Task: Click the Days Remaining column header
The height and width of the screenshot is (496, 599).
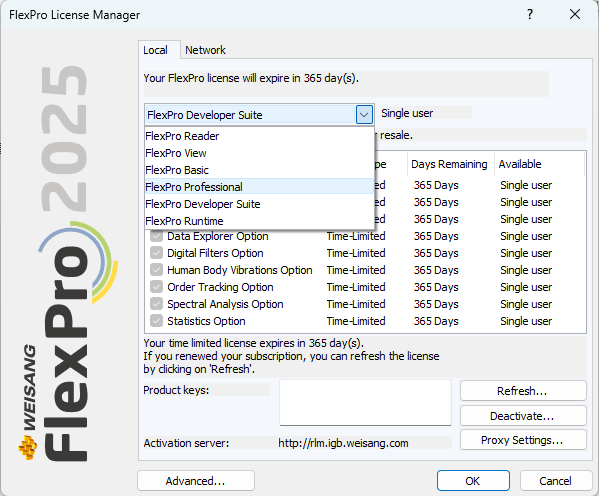Action: 450,164
